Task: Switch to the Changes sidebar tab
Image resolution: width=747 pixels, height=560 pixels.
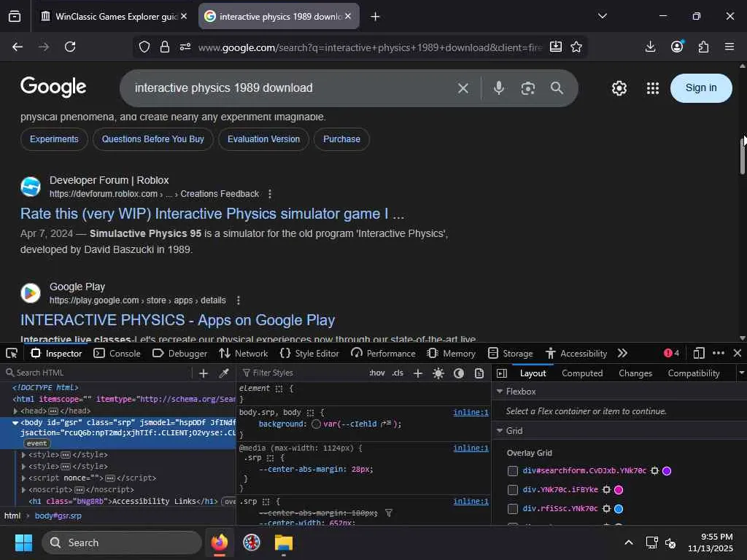Action: (635, 373)
